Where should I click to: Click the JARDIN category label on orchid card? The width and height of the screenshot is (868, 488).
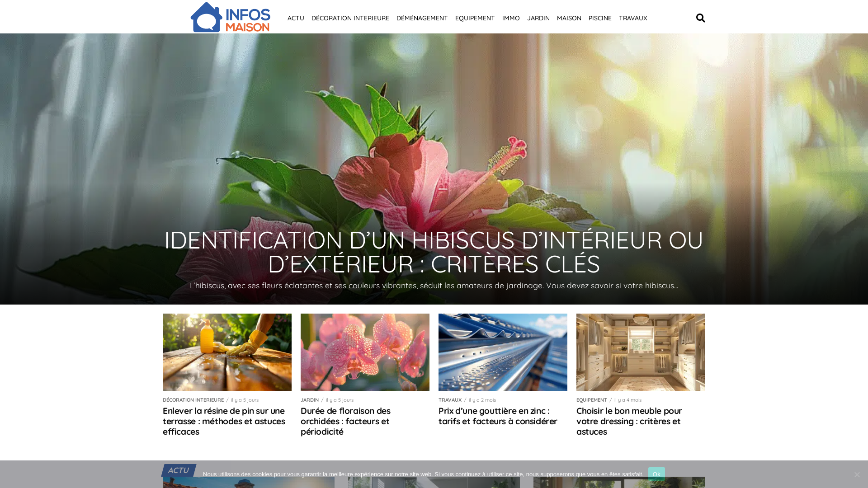point(310,400)
